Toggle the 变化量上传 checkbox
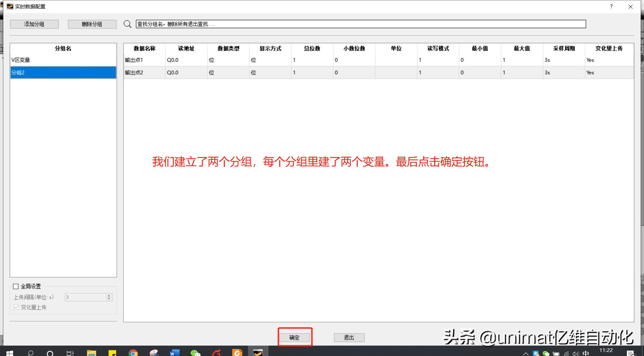The width and height of the screenshot is (644, 356). pyautogui.click(x=16, y=307)
